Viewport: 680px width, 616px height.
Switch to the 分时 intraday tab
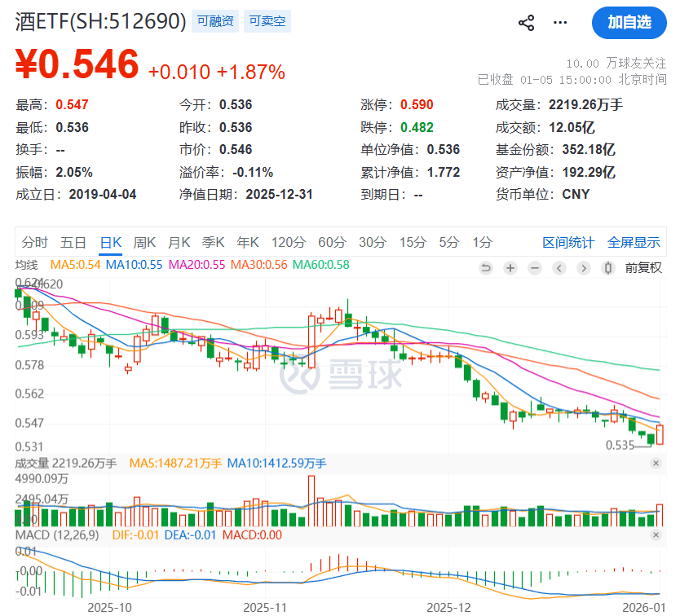[35, 242]
